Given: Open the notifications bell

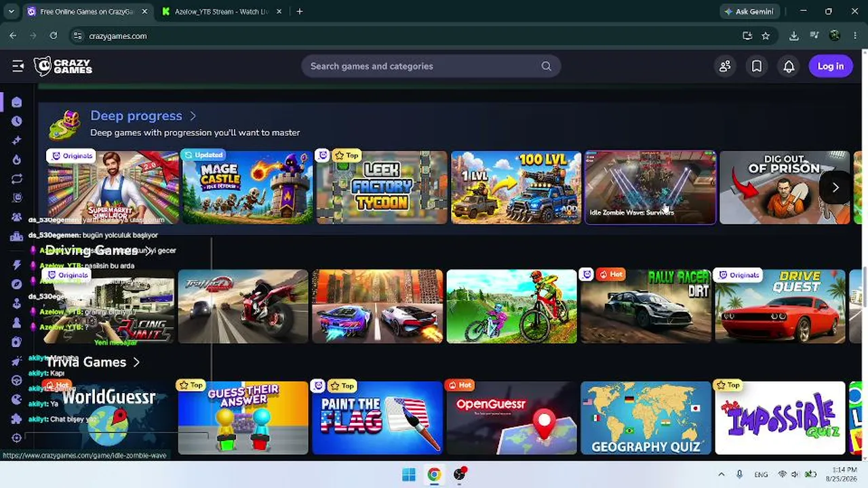Looking at the screenshot, I should [789, 66].
